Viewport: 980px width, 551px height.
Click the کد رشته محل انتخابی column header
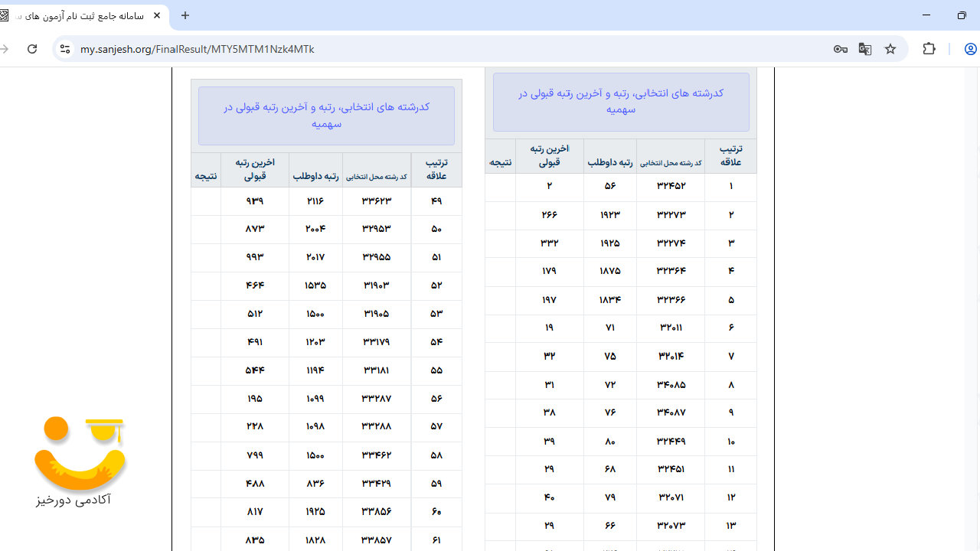pos(376,174)
